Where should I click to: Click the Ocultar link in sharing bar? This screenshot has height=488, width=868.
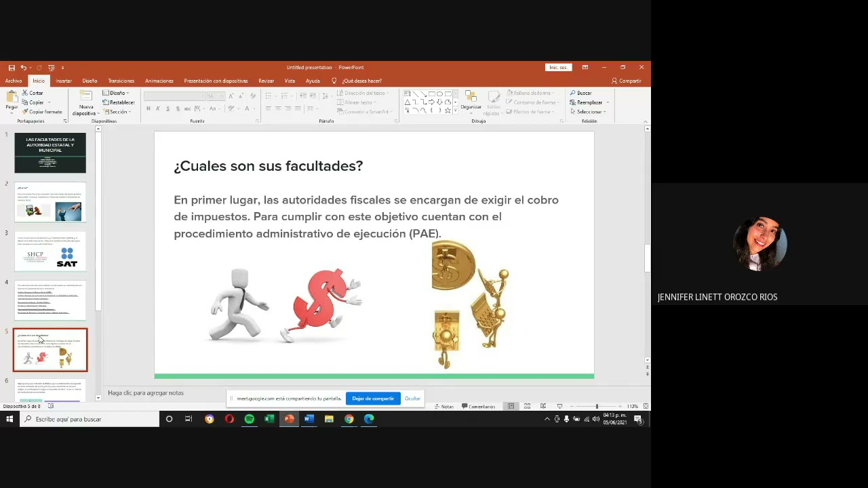point(412,399)
